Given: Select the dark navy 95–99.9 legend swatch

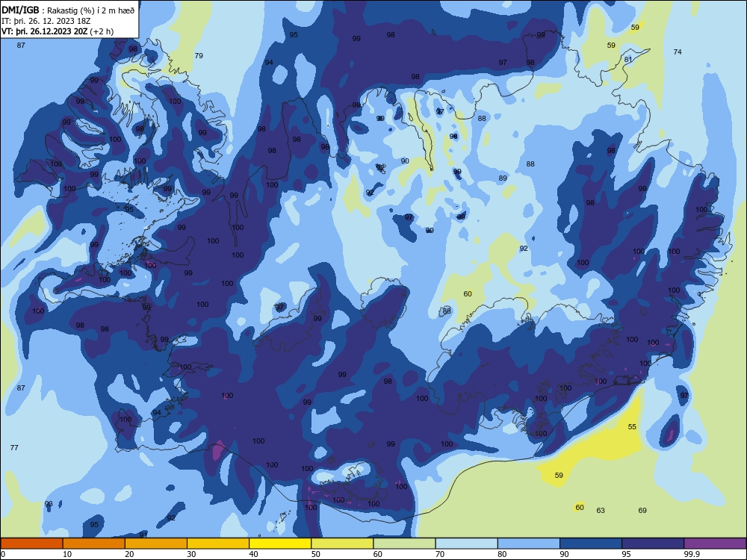Looking at the screenshot, I should [653, 544].
